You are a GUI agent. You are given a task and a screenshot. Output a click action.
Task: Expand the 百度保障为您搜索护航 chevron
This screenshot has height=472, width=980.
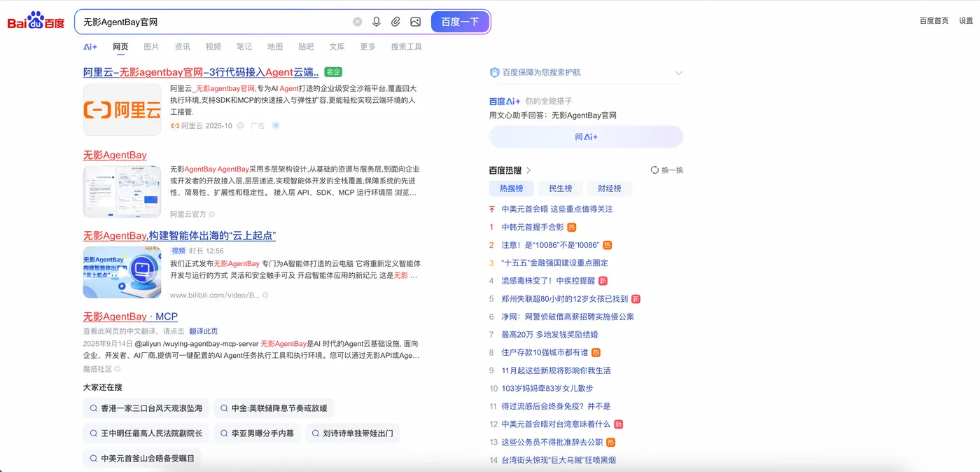pyautogui.click(x=678, y=73)
